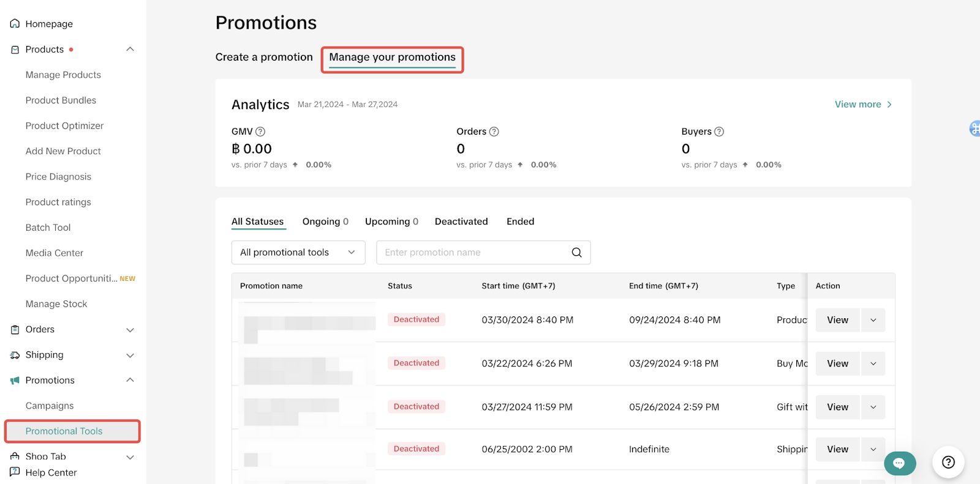Click the View more analytics link
Viewport: 980px width, 484px height.
click(862, 105)
